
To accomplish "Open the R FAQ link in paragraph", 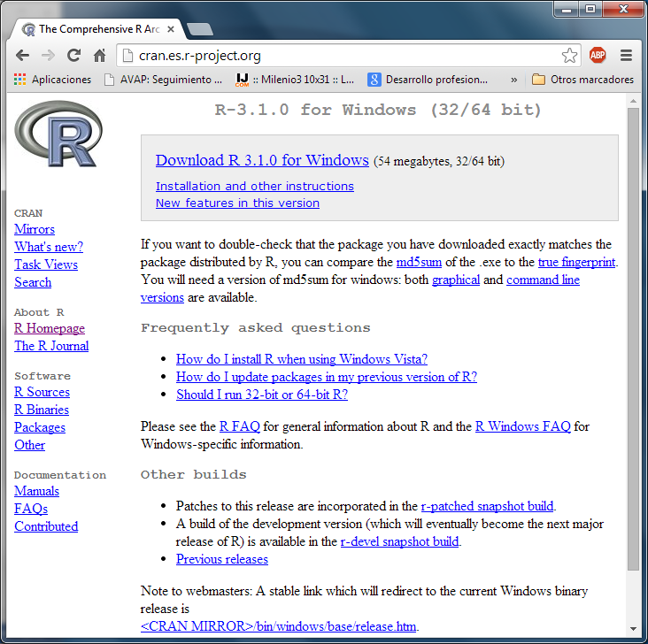I will (240, 426).
